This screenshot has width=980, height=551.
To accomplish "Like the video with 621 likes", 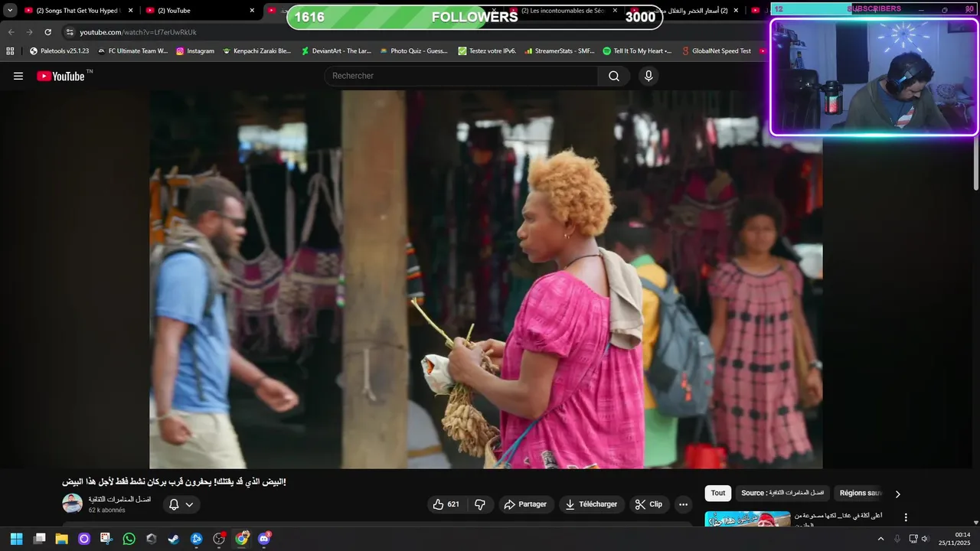I will (x=446, y=504).
